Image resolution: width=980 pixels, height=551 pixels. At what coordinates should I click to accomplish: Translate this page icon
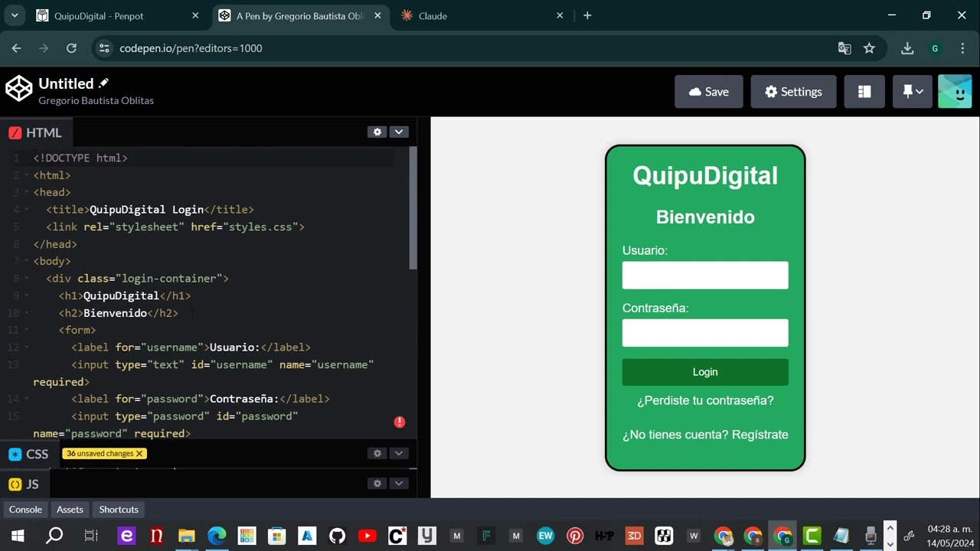tap(844, 48)
